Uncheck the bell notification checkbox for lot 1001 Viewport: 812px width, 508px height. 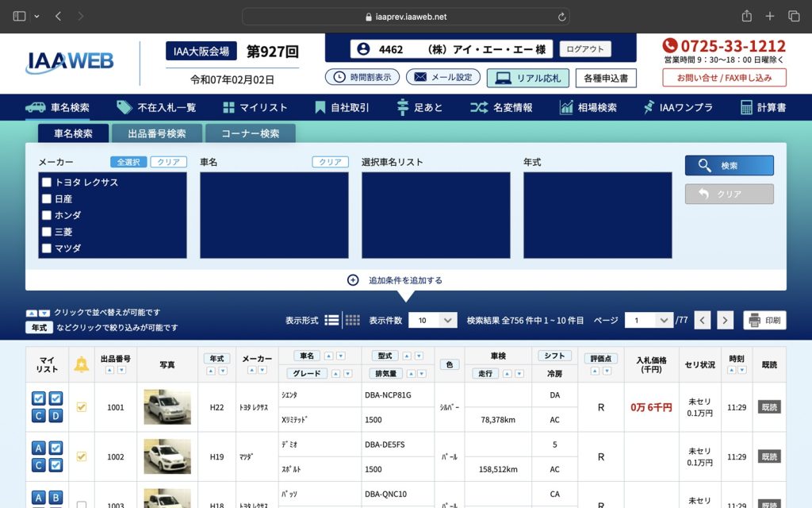(x=80, y=406)
